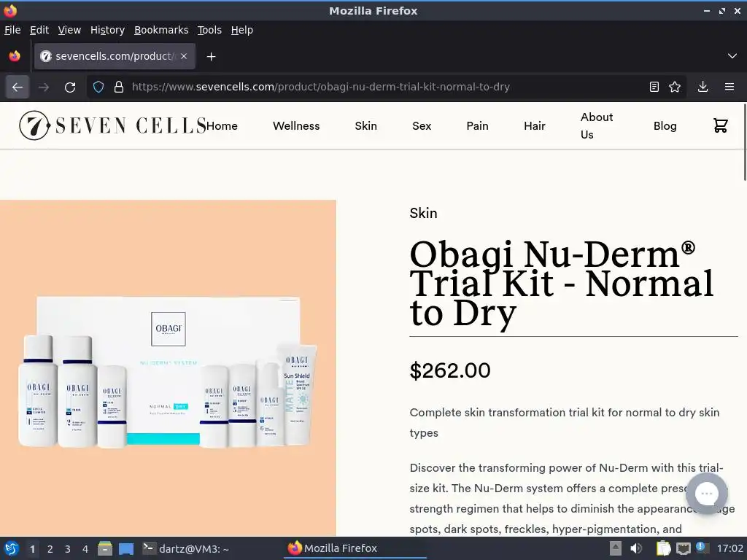Switch to workspace 1
Screen dimensions: 747x560
32,549
